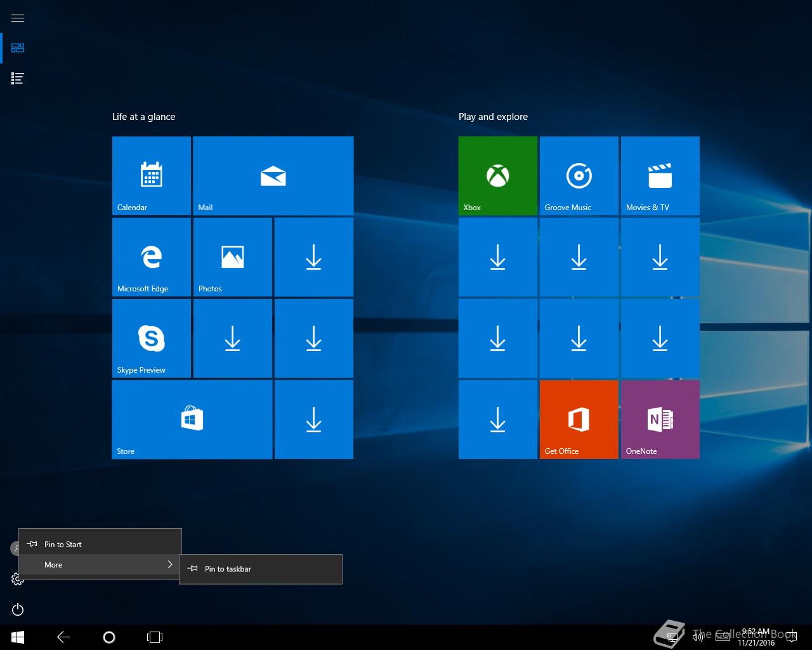Open Task View in taskbar
Viewport: 812px width, 650px height.
(x=154, y=637)
